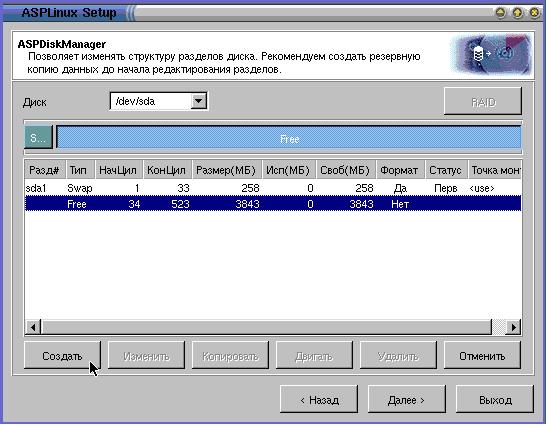Click the КонЦил column header
549x427 pixels.
pyautogui.click(x=167, y=170)
